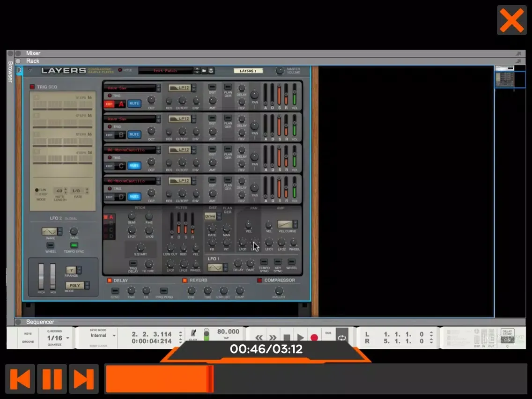This screenshot has width=532, height=399.
Task: Open the VEL CURVE selector
Action: [x=288, y=224]
